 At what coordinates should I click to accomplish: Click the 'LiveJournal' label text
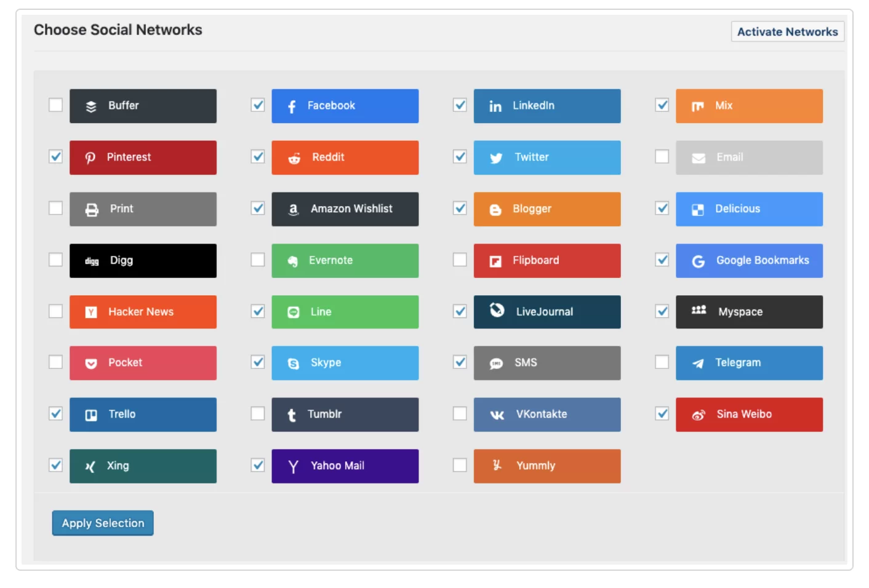click(545, 312)
